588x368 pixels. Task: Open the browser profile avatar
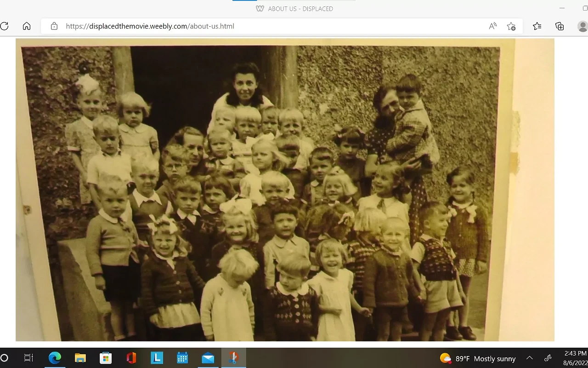click(x=582, y=26)
